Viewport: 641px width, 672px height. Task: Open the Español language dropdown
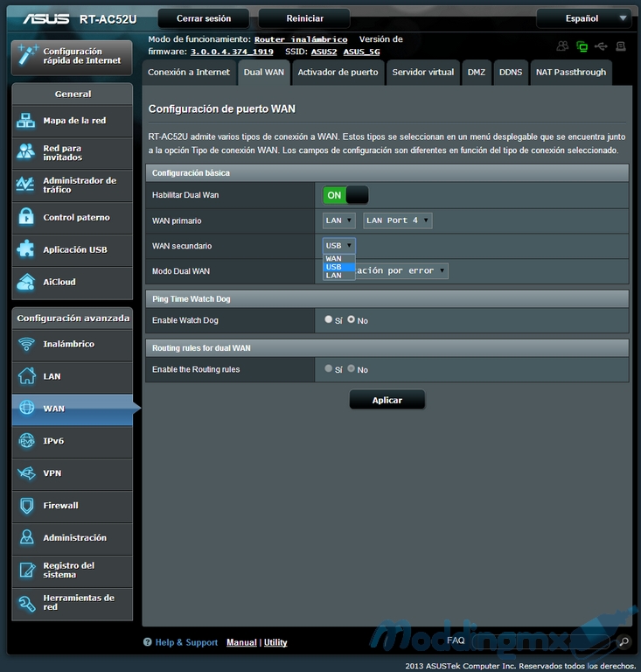[584, 18]
